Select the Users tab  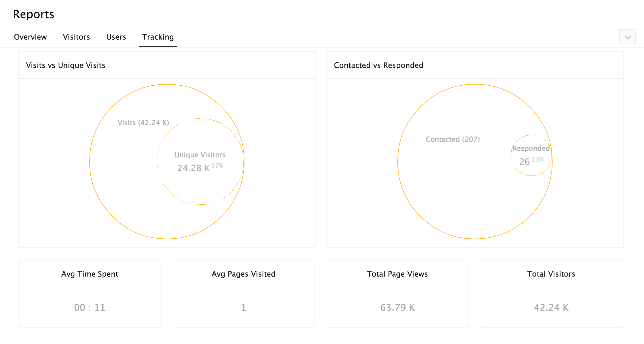click(116, 37)
